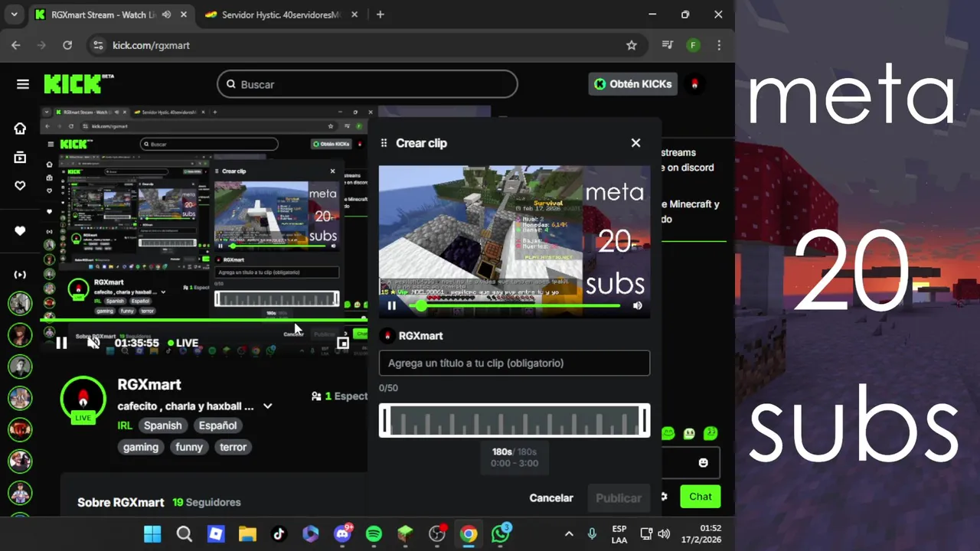Open WhatsApp from the taskbar
Viewport: 980px width, 551px height.
click(500, 533)
